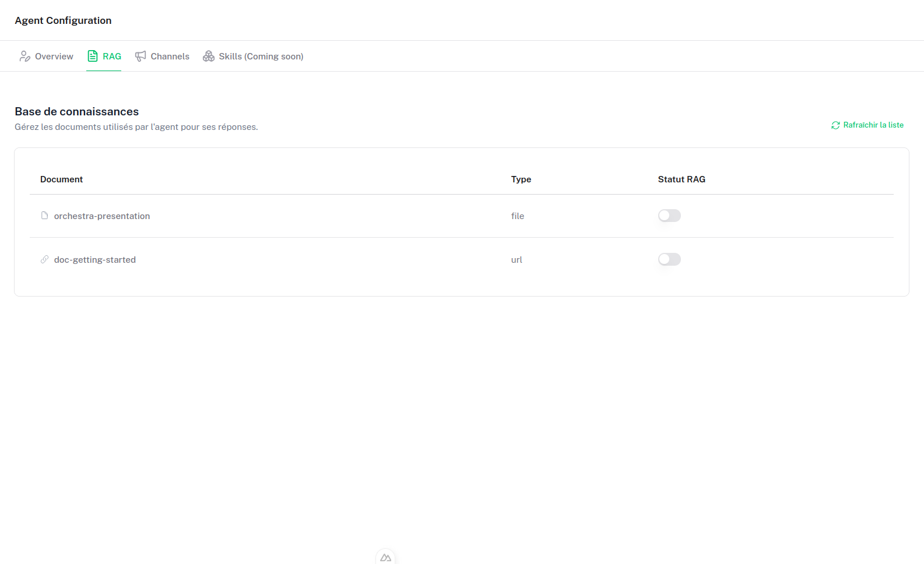
Task: Switch to the Overview tab
Action: tap(54, 57)
